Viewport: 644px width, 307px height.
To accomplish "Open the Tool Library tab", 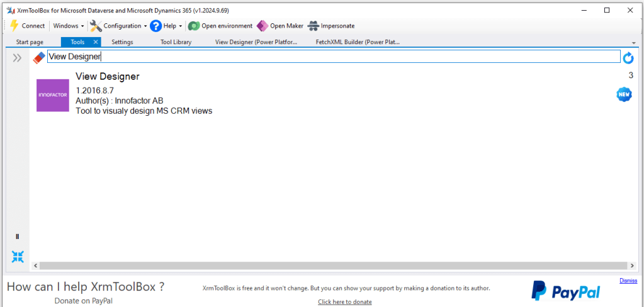I will click(x=176, y=42).
